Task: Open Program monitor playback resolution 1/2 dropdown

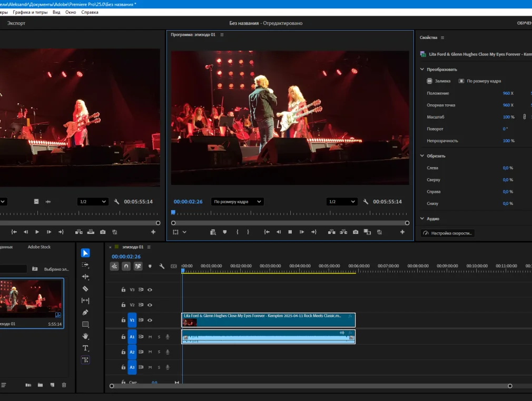Action: [x=342, y=202]
